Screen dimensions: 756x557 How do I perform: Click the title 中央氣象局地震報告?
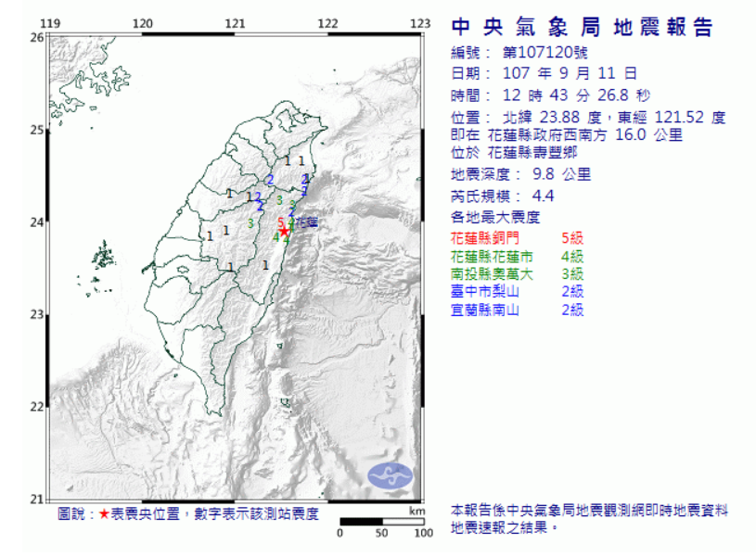pos(582,27)
